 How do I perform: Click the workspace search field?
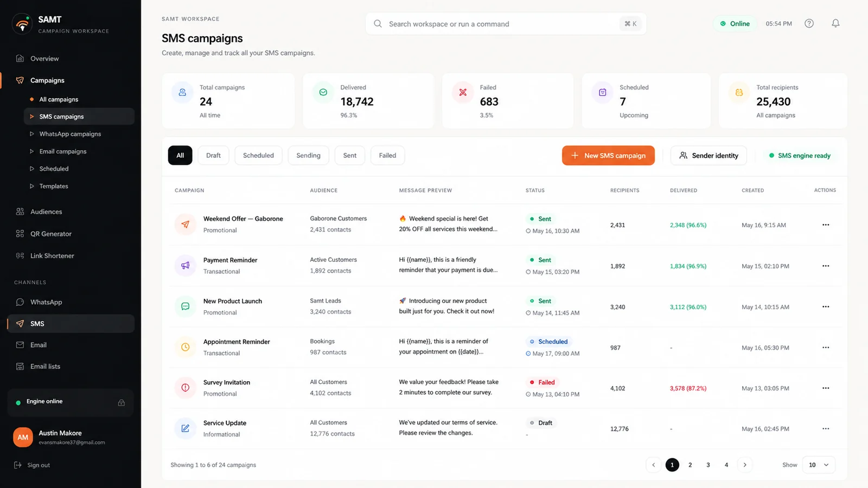click(506, 24)
